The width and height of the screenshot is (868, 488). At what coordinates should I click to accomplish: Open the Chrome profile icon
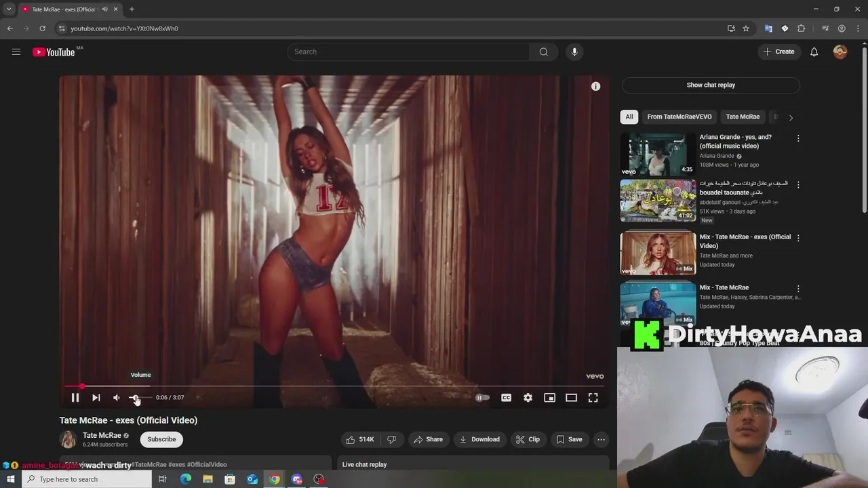point(842,28)
